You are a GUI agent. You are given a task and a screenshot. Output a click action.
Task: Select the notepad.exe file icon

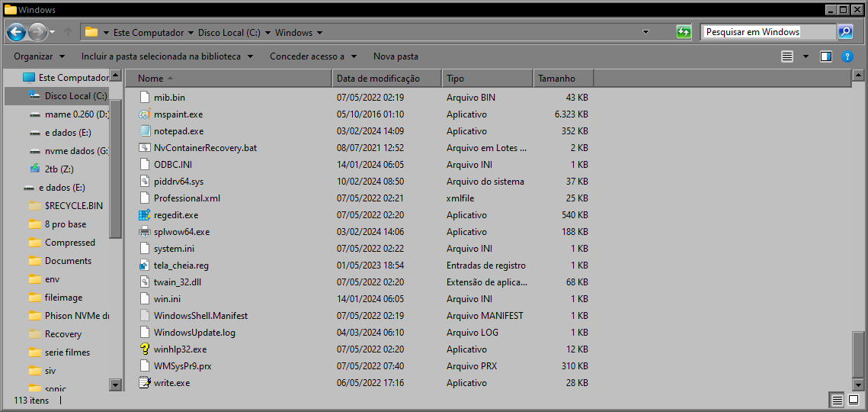(145, 131)
